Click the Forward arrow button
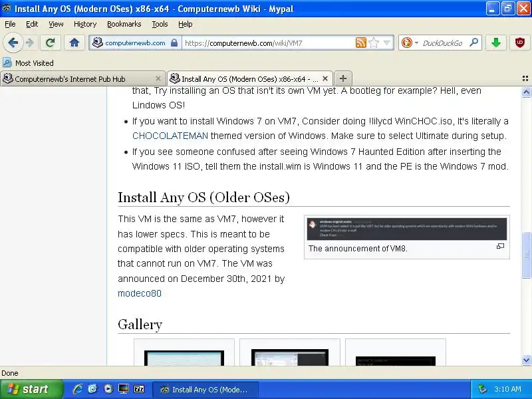The height and width of the screenshot is (399, 532). coord(30,43)
